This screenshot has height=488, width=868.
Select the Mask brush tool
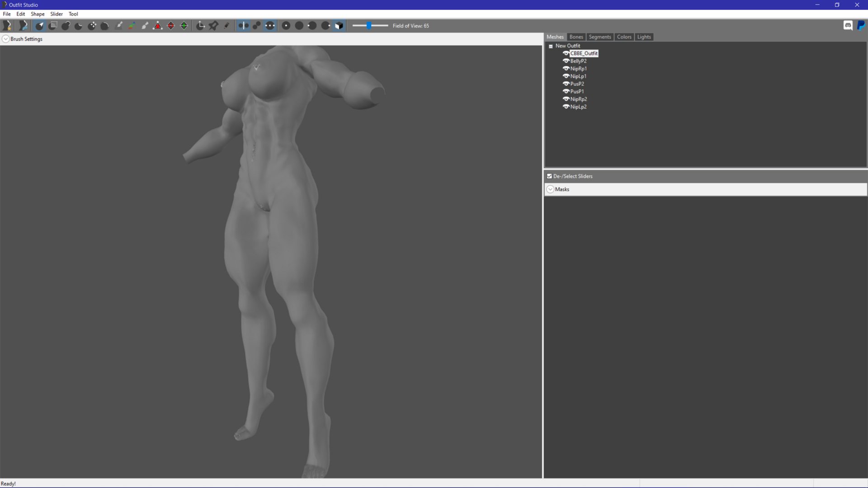53,26
